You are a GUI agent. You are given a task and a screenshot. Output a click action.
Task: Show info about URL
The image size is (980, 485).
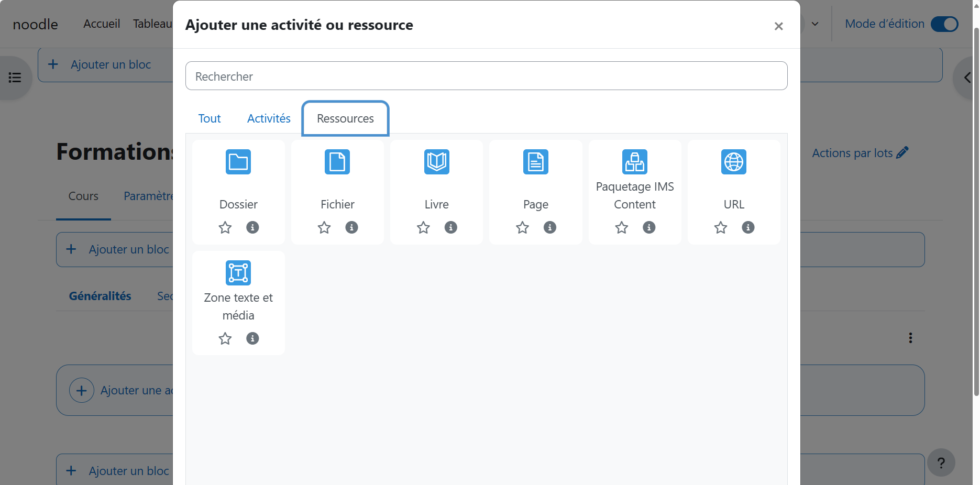pyautogui.click(x=748, y=227)
